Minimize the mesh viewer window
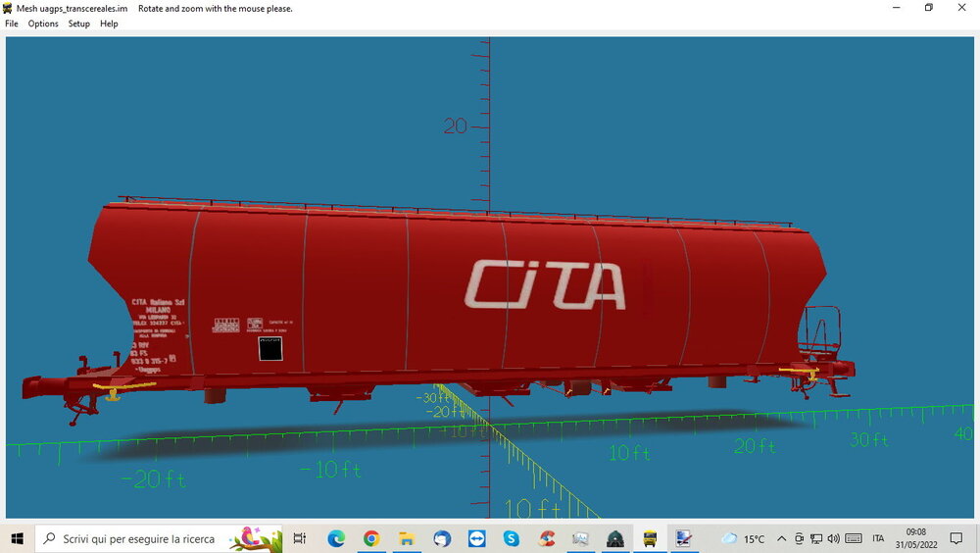Image resolution: width=980 pixels, height=553 pixels. (x=897, y=8)
